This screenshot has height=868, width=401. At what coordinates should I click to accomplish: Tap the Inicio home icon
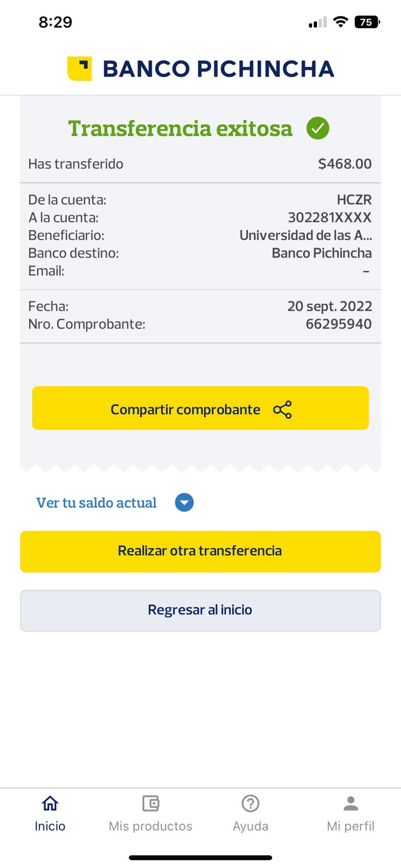pyautogui.click(x=50, y=803)
